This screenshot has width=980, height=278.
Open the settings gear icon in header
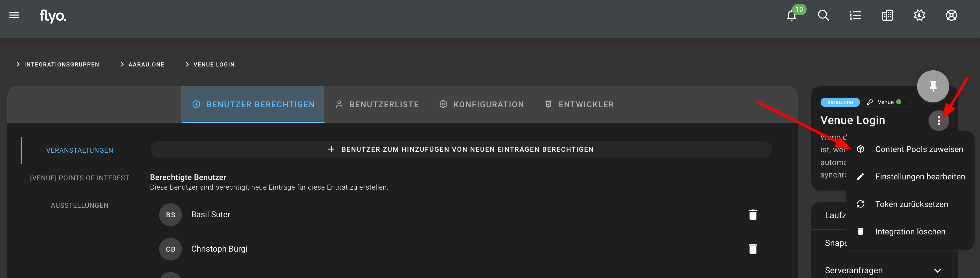tap(919, 15)
